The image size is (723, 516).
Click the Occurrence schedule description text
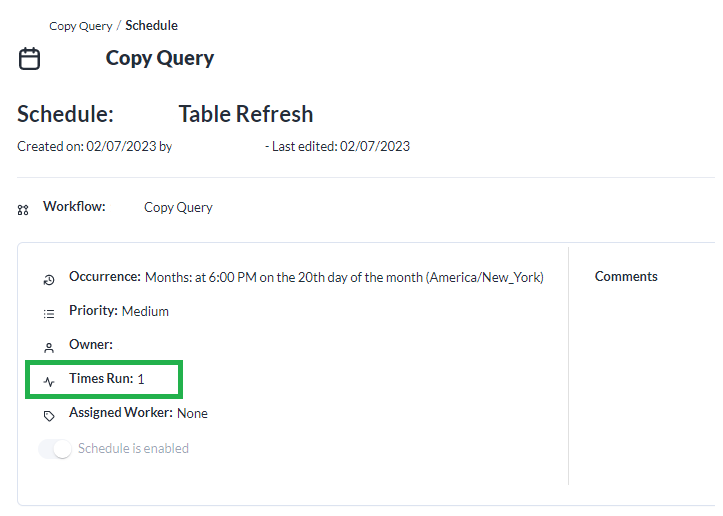(x=344, y=277)
